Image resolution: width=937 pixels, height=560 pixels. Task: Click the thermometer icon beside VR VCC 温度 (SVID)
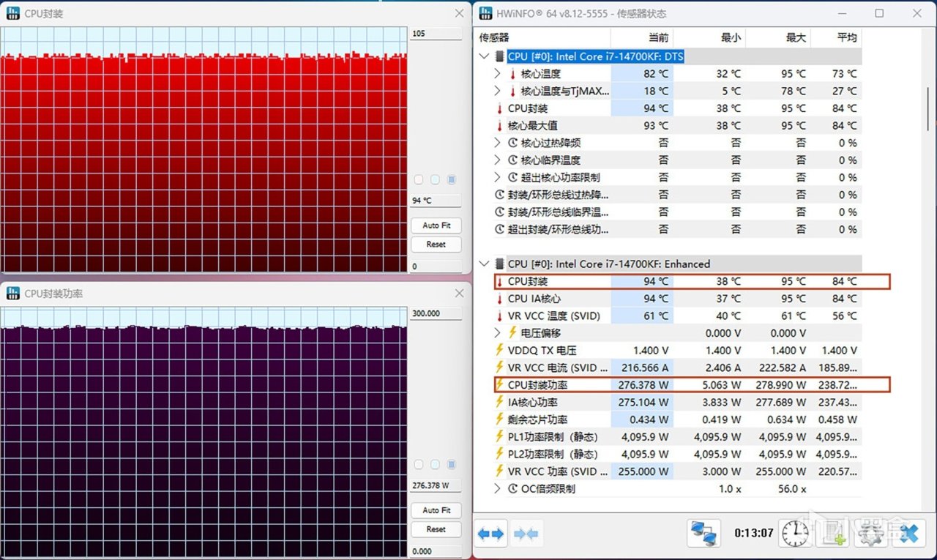[500, 316]
